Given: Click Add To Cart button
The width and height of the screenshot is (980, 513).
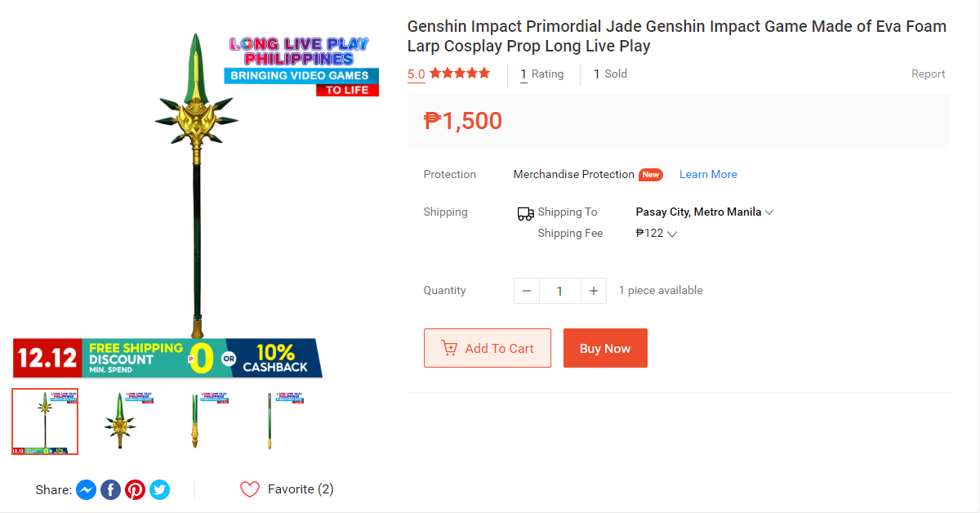Looking at the screenshot, I should click(487, 348).
